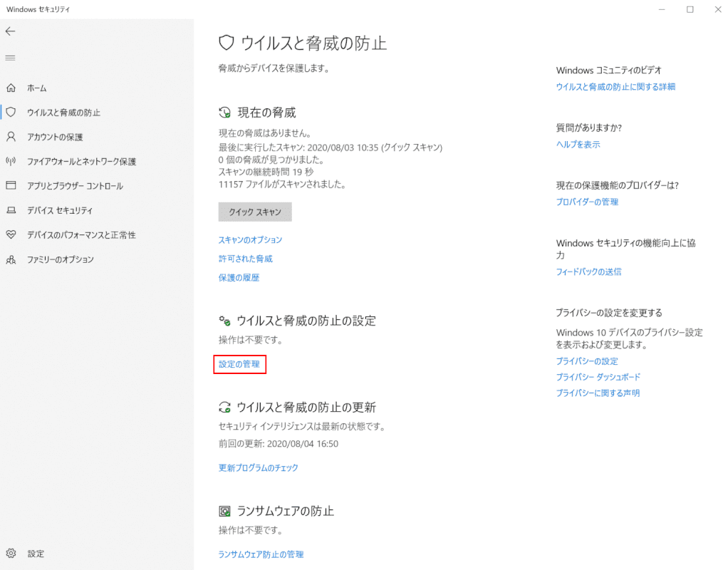Click the refresh icon beside protection updates heading
Screen dimensions: 728x570
pos(224,408)
